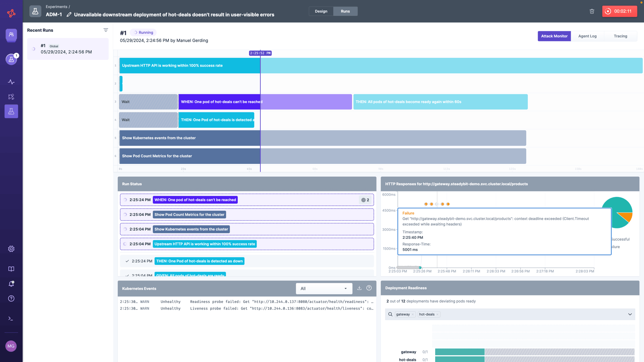Open the Agent Log tab
This screenshot has width=644, height=362.
587,36
